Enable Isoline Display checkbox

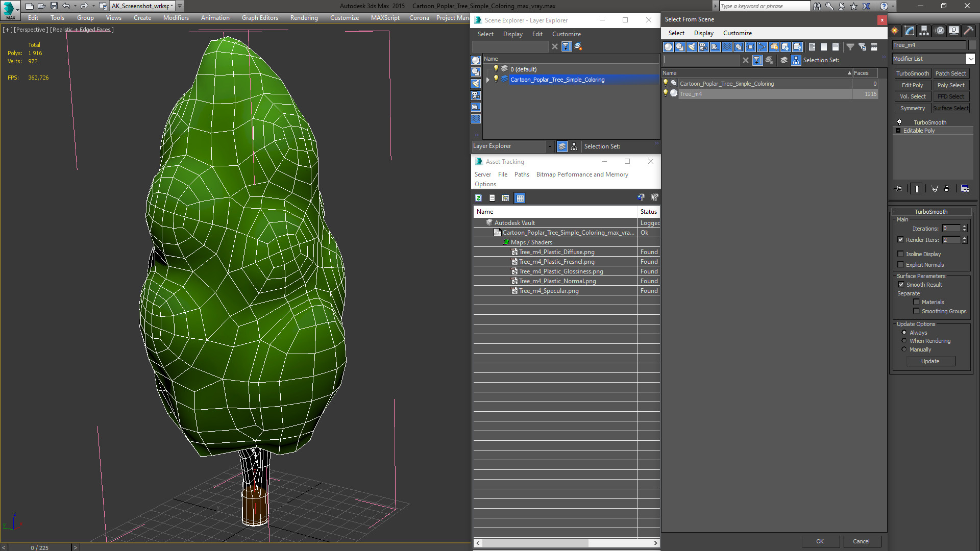pos(900,254)
